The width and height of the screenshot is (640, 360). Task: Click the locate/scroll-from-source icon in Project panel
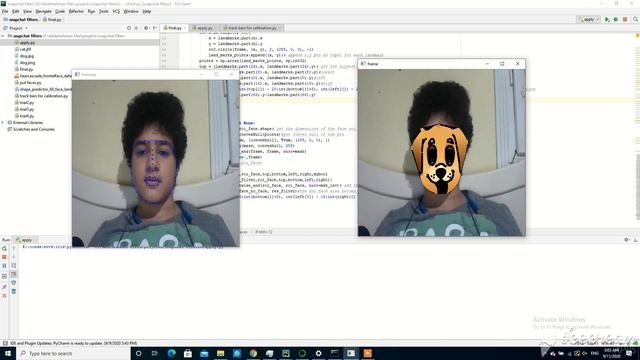(x=129, y=28)
